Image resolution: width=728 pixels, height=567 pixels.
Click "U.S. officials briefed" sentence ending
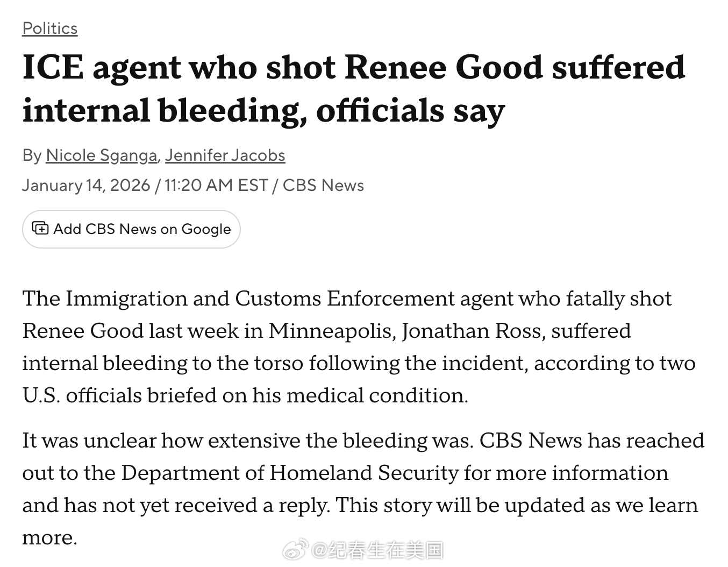(245, 395)
